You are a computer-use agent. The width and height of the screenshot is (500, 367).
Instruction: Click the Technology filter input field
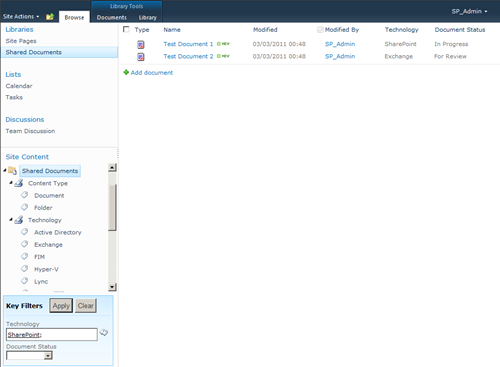point(52,334)
